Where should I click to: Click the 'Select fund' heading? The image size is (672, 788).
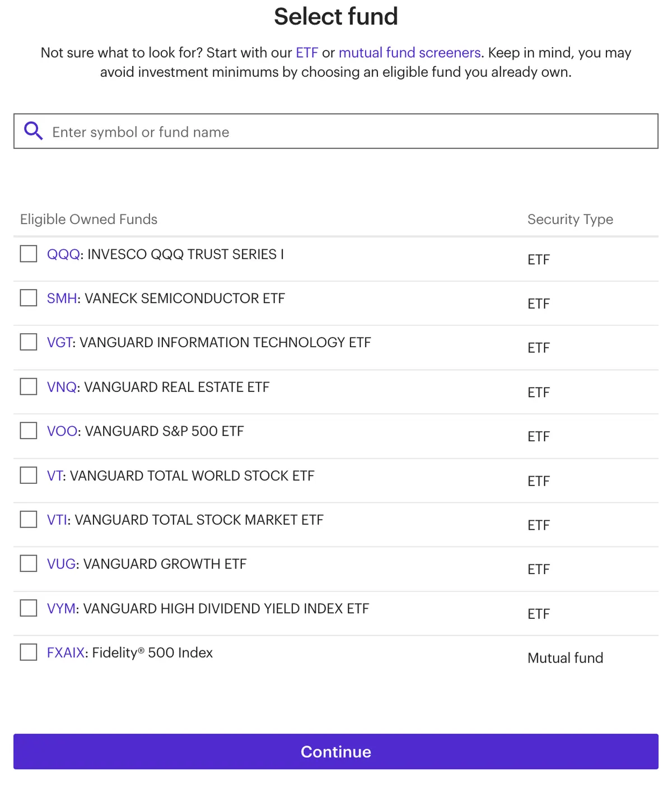(336, 16)
